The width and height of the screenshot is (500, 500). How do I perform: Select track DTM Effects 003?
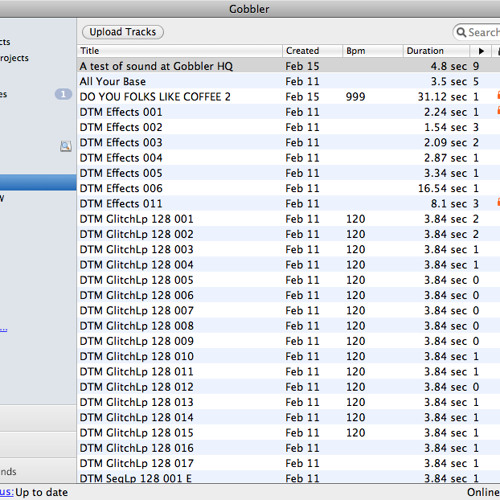coord(288,142)
